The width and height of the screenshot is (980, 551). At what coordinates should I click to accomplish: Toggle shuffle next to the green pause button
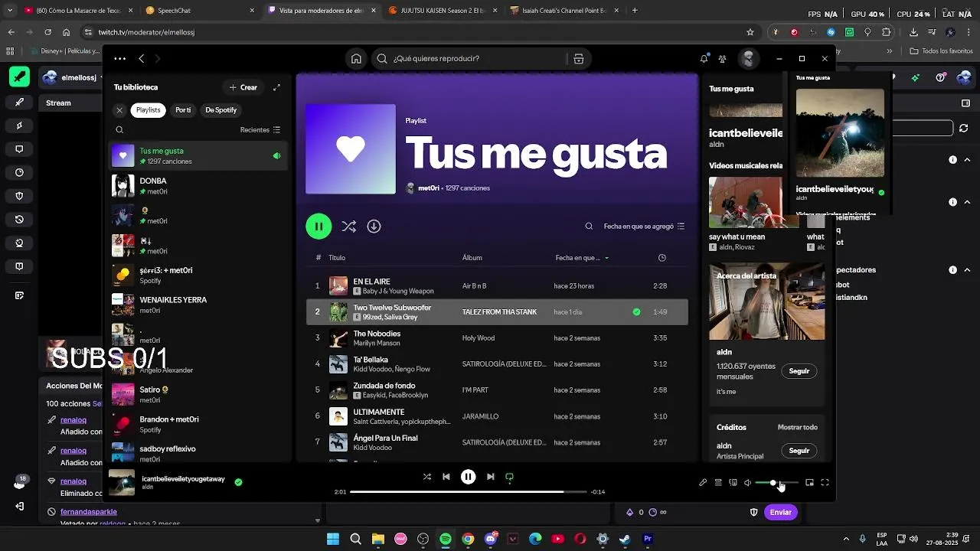click(349, 227)
